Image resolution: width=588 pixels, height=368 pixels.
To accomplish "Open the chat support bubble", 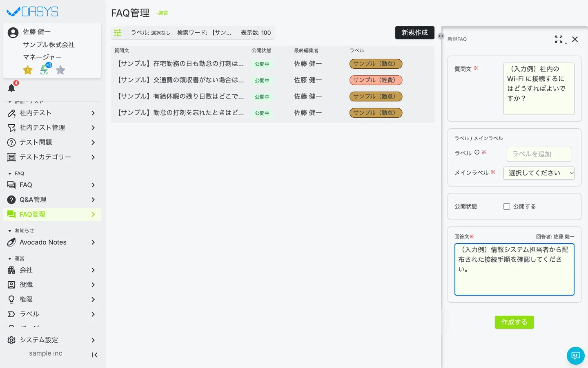I will (x=576, y=356).
